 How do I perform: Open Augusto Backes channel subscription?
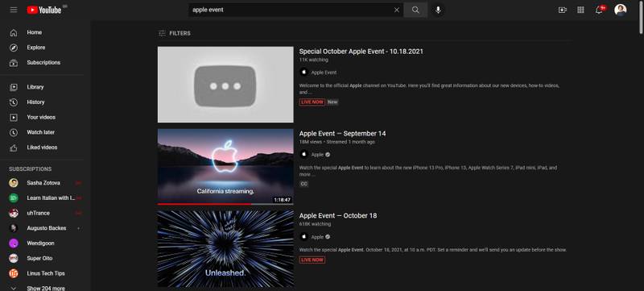45,228
